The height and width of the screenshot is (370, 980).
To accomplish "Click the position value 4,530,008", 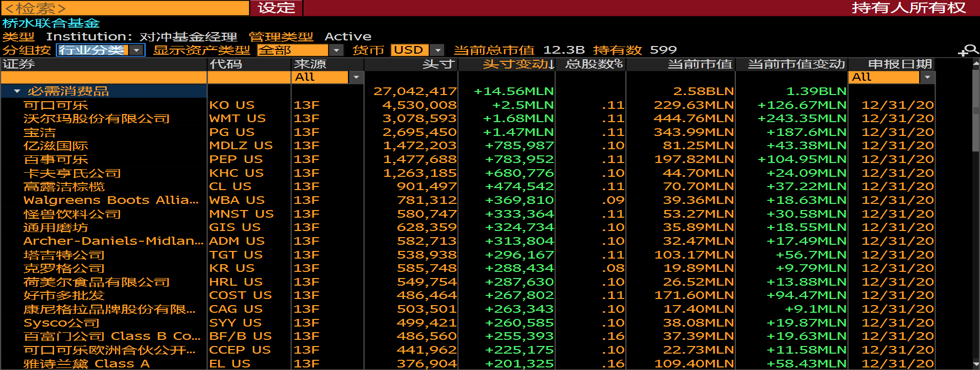I will [x=419, y=105].
